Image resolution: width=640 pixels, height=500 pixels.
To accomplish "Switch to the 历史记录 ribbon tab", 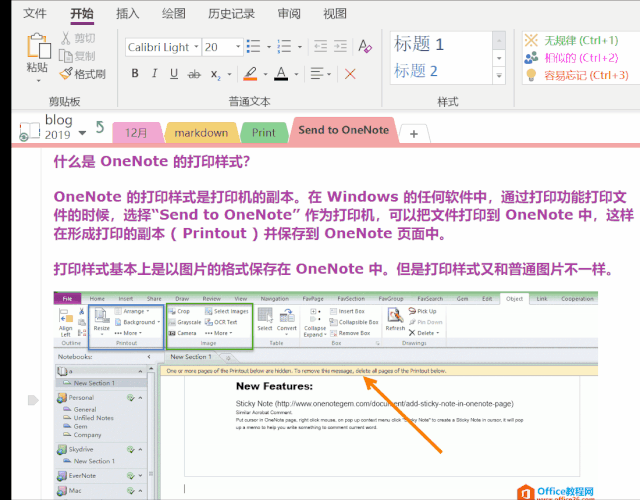I will click(231, 13).
